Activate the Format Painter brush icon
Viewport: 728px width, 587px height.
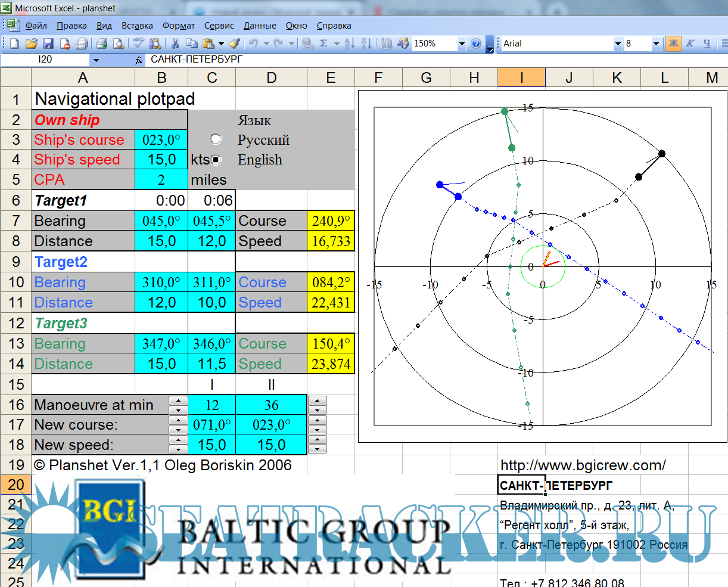tap(234, 44)
